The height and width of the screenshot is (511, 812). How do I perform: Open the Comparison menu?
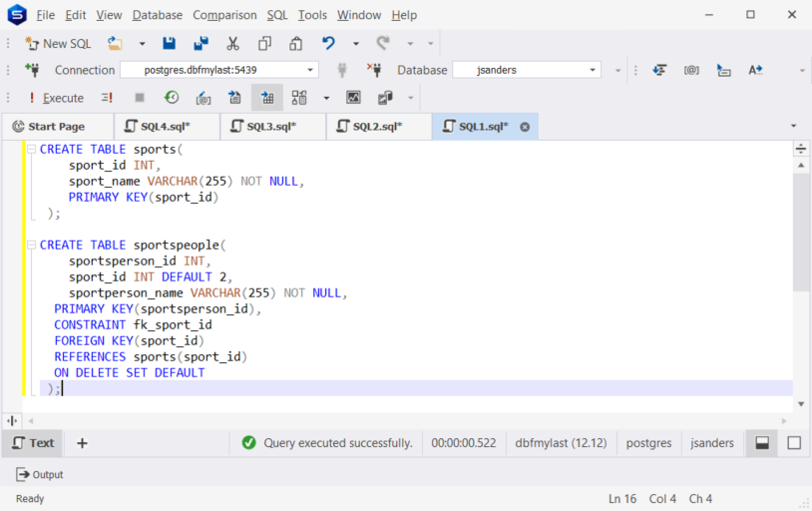(x=224, y=15)
